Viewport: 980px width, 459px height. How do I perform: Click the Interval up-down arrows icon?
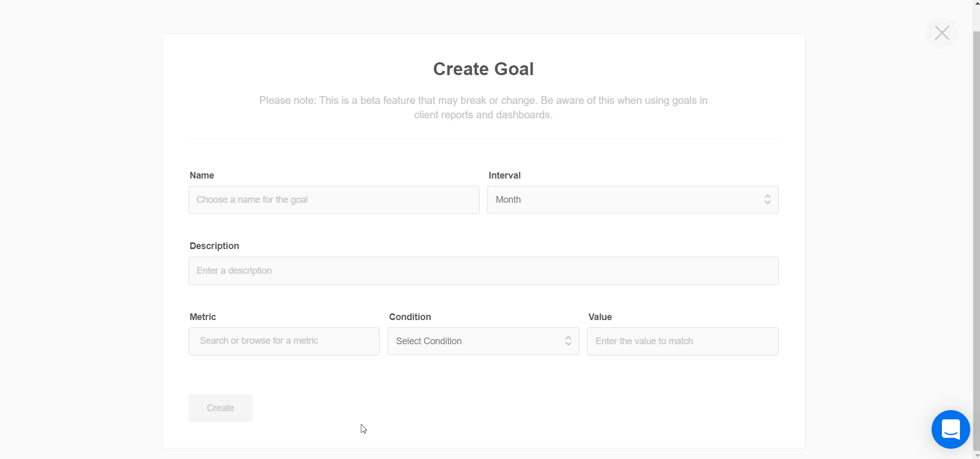[767, 200]
